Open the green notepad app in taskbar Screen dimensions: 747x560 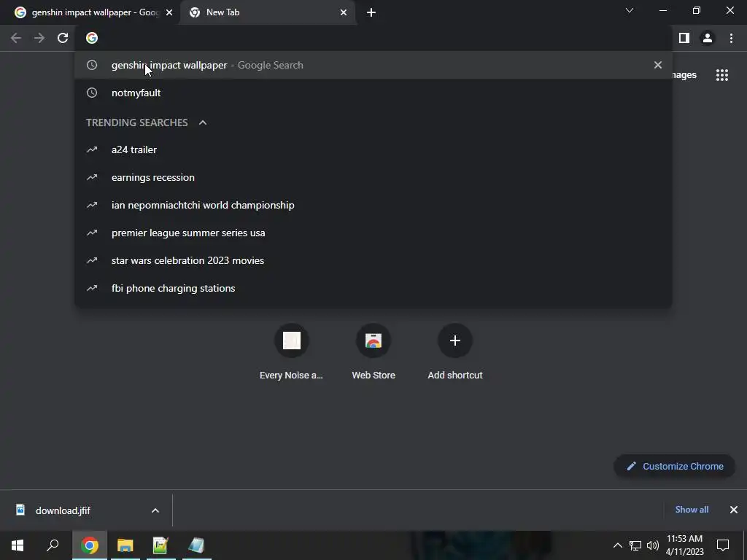[x=160, y=545]
